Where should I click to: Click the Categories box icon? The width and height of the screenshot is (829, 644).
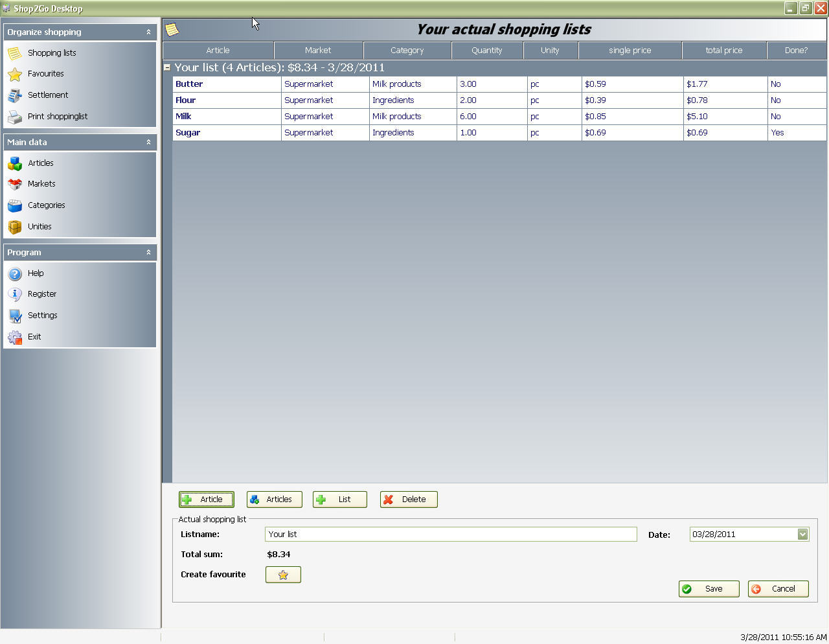coord(15,206)
